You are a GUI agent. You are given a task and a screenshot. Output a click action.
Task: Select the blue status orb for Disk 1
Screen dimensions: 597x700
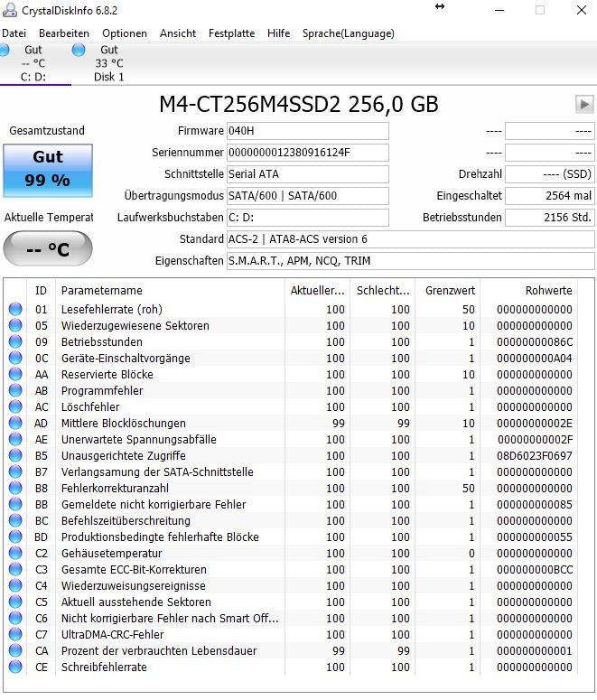coord(79,50)
